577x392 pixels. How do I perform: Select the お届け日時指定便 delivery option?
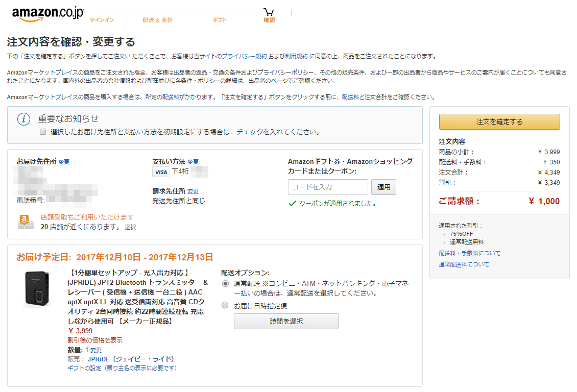(x=225, y=305)
